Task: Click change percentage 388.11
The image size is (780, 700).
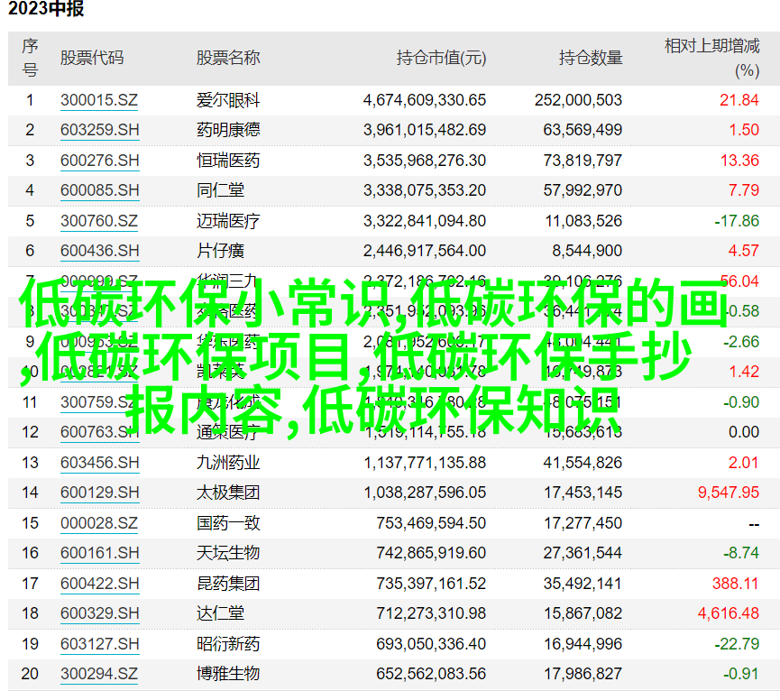Action: tap(736, 584)
